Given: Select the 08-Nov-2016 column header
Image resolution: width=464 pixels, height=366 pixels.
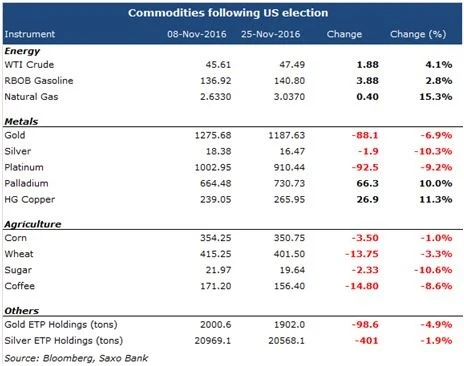Looking at the screenshot, I should (197, 34).
